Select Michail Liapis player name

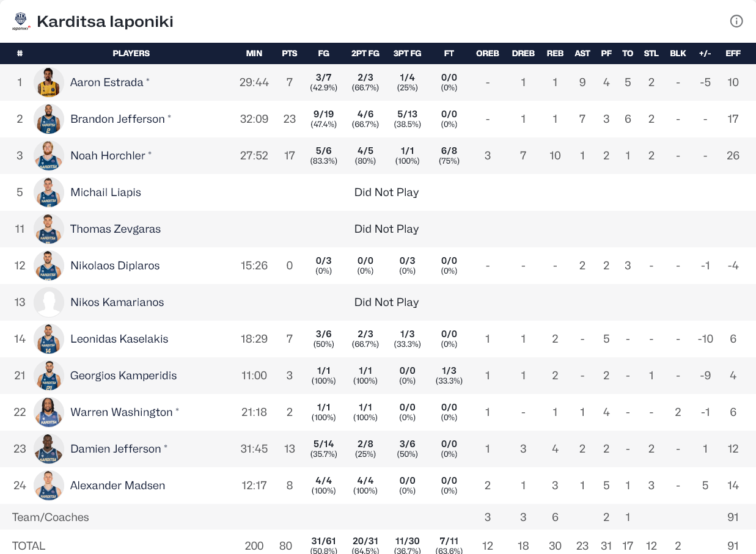(106, 192)
